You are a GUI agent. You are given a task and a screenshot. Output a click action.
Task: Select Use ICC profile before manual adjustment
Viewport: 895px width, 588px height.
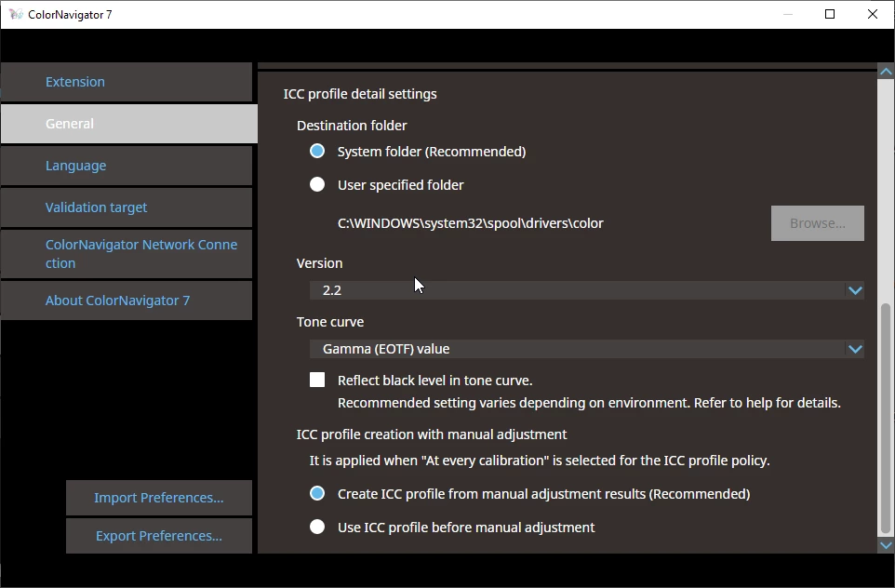coord(317,527)
